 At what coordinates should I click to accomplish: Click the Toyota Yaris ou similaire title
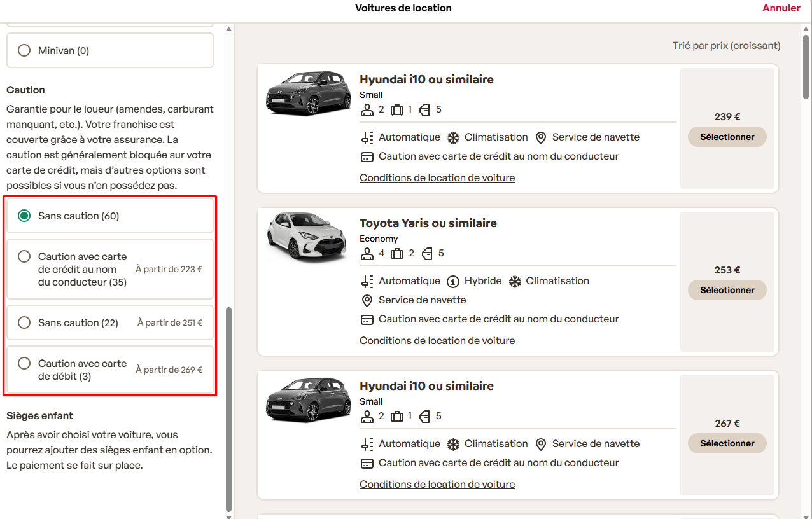pos(428,223)
